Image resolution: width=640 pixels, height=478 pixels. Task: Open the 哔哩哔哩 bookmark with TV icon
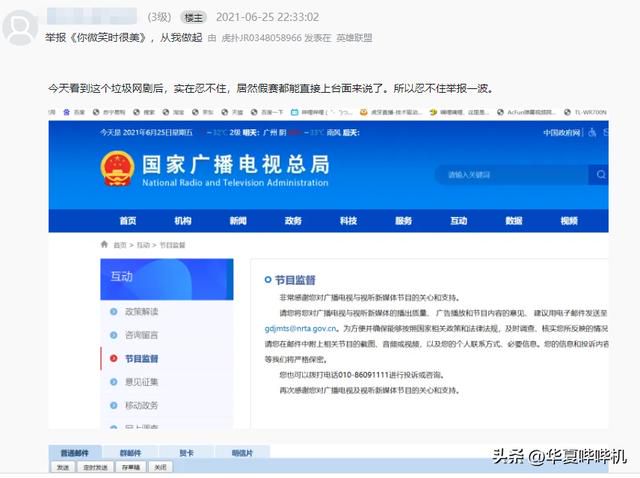coord(322,112)
